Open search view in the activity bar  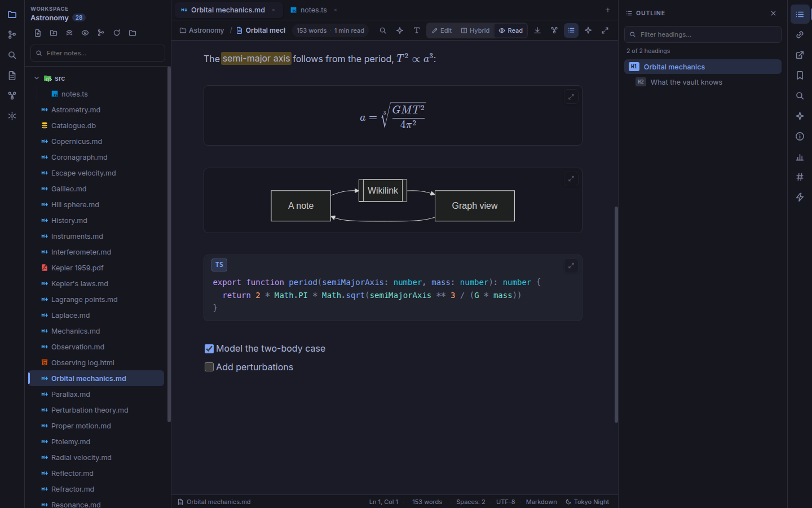tap(12, 55)
